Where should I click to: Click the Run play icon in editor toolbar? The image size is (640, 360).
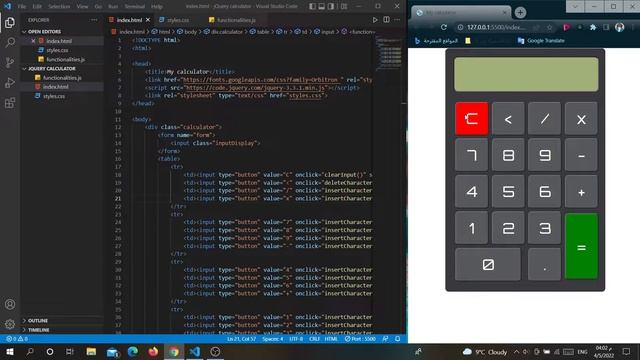coord(375,20)
